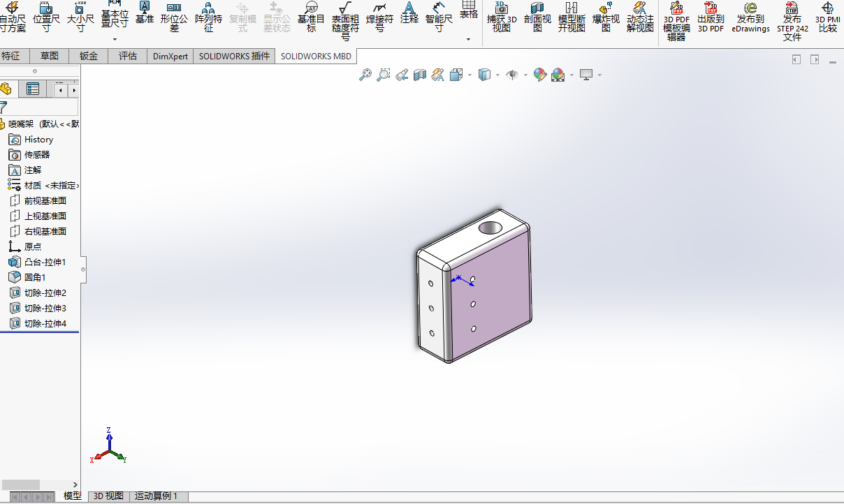
Task: Open the 形位公差 (Geometric Tolerance) tool
Action: pyautogui.click(x=174, y=17)
